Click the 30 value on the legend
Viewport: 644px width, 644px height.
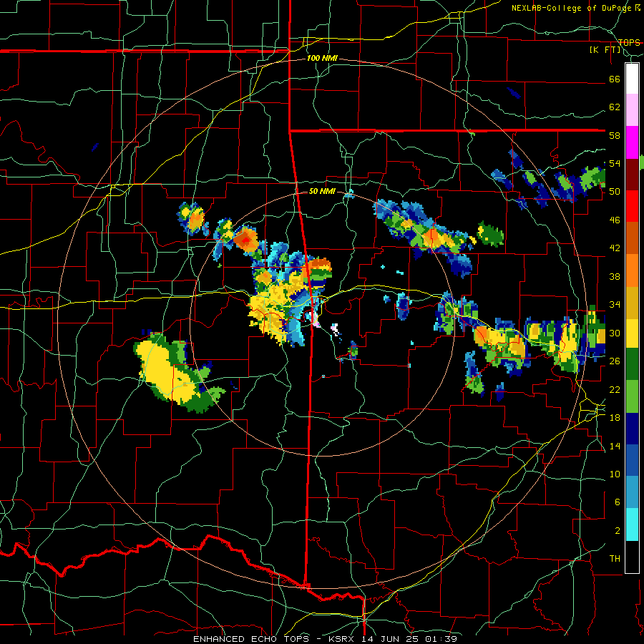(x=615, y=333)
